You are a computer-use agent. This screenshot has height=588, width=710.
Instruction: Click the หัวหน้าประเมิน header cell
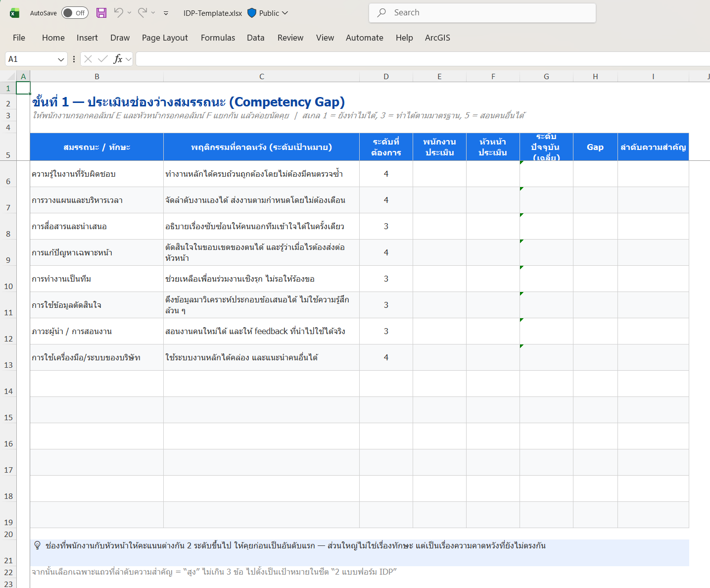tap(493, 147)
